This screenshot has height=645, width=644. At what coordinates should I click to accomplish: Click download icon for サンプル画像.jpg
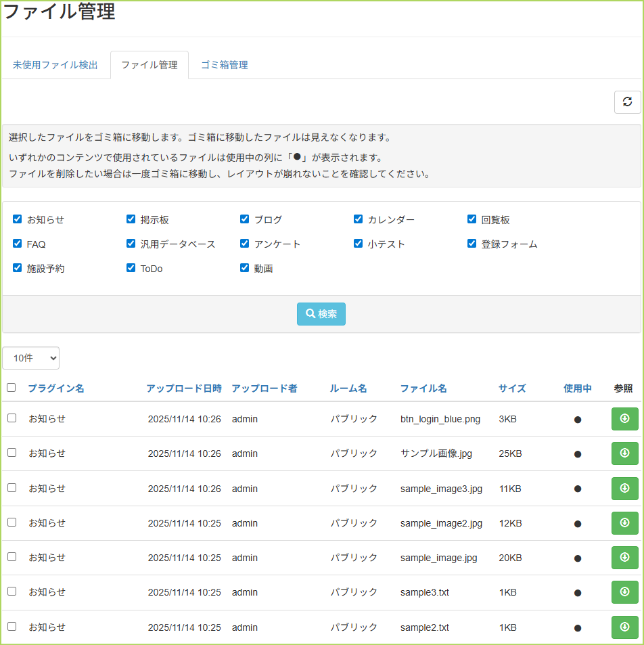624,453
